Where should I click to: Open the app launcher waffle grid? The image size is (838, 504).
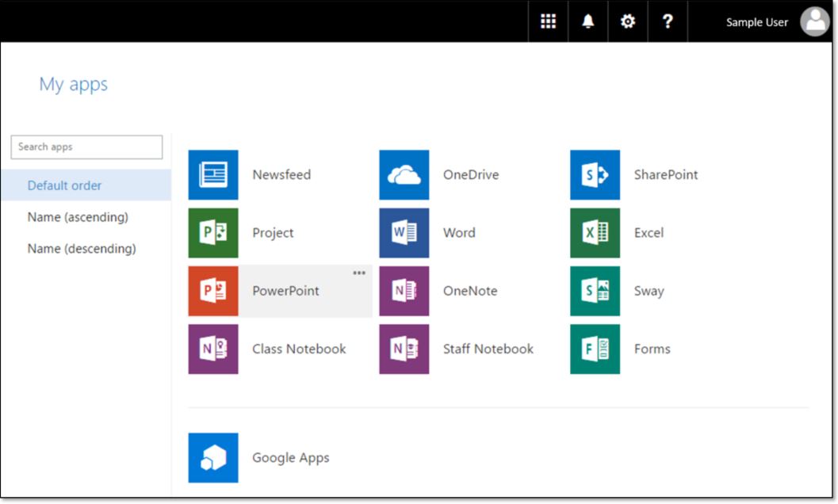point(548,21)
